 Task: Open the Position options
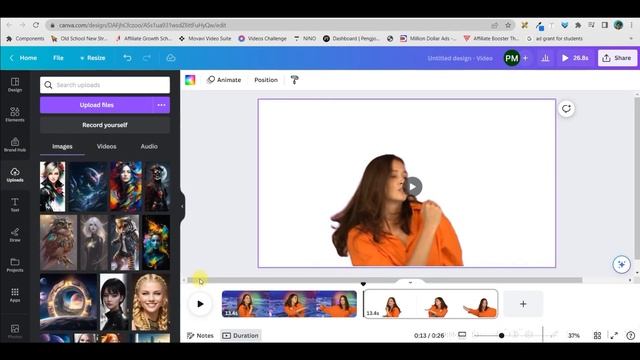[x=266, y=80]
